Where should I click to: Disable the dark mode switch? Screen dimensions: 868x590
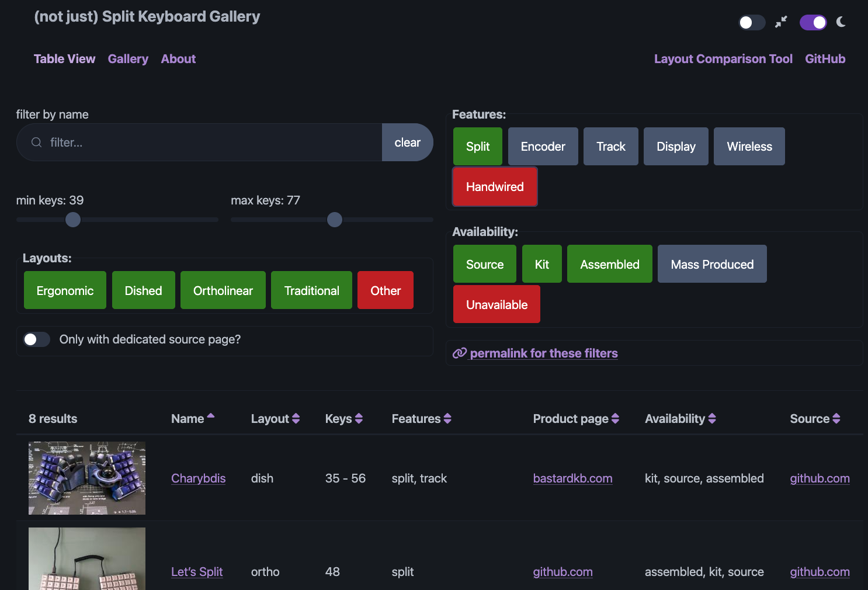(x=813, y=22)
